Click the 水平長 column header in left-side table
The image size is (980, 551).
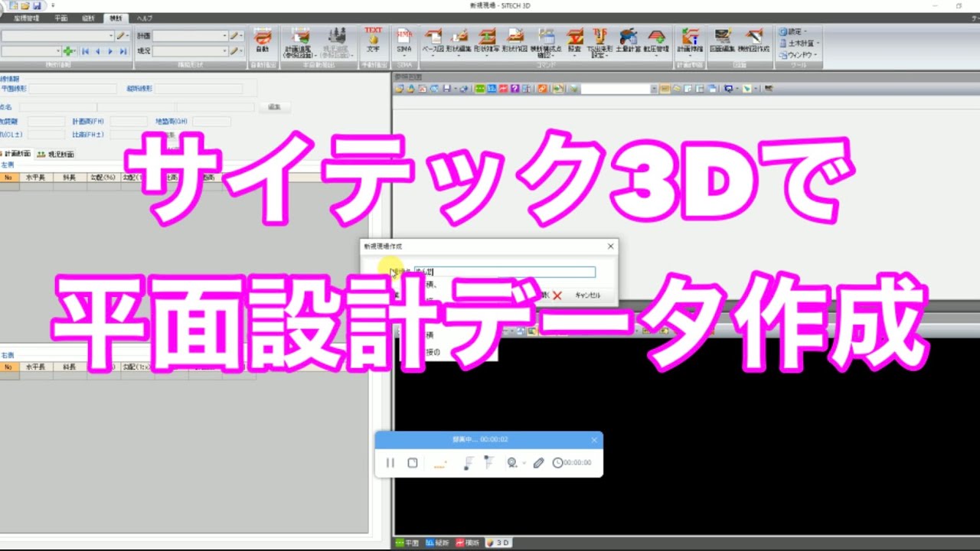tap(35, 177)
